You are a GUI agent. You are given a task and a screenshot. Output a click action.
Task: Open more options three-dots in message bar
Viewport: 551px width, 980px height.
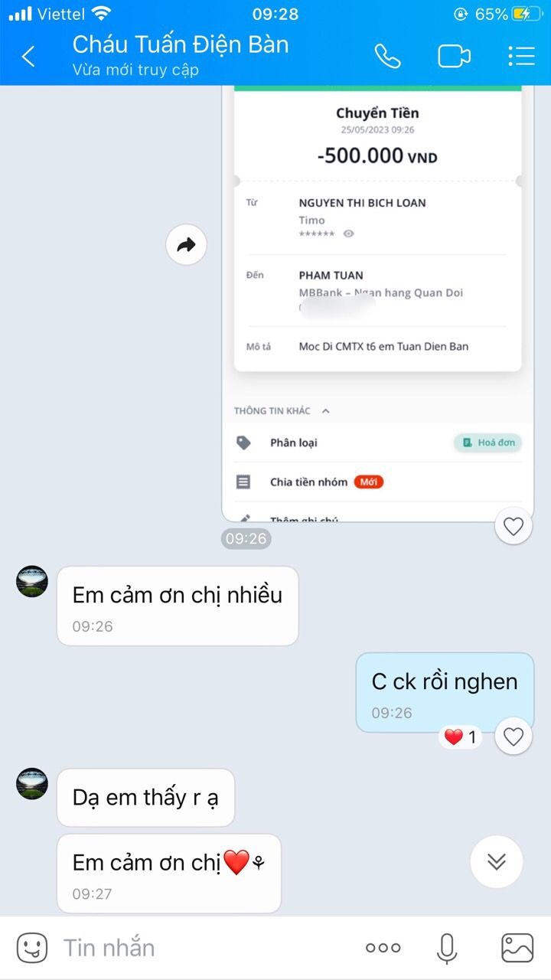click(383, 948)
